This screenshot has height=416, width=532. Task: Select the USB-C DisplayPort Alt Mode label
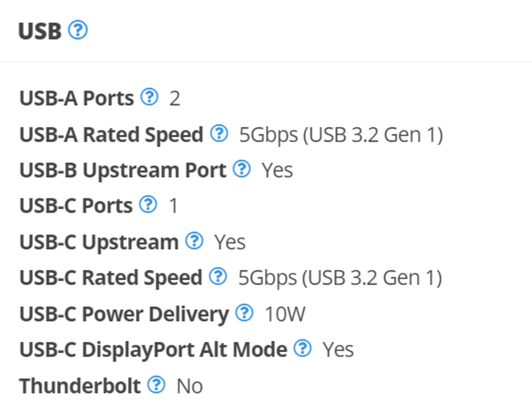(x=153, y=350)
